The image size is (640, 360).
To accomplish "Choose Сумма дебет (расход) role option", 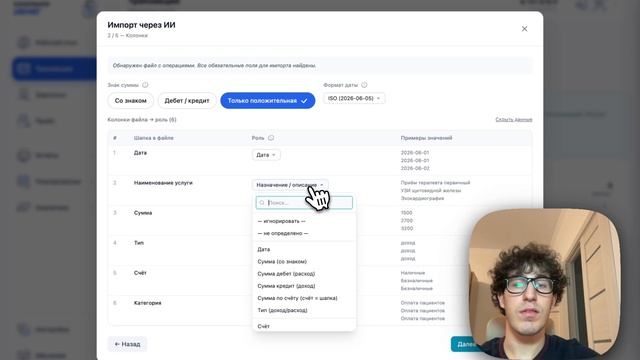I will tap(286, 274).
